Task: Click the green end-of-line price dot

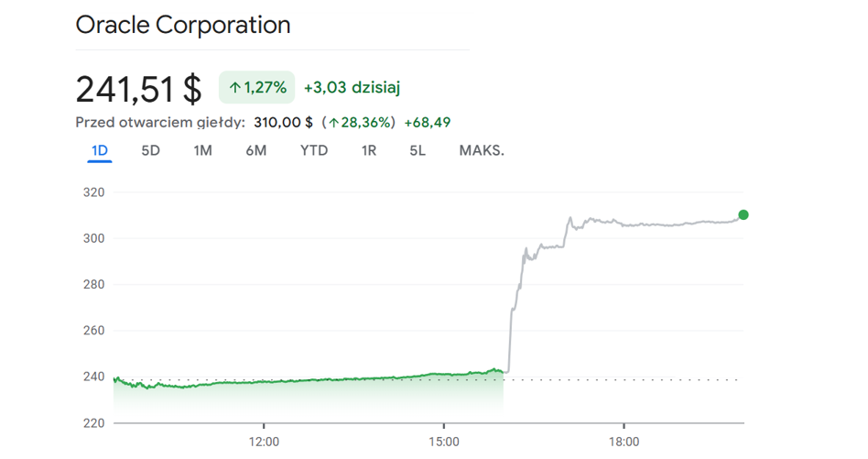Action: (743, 214)
